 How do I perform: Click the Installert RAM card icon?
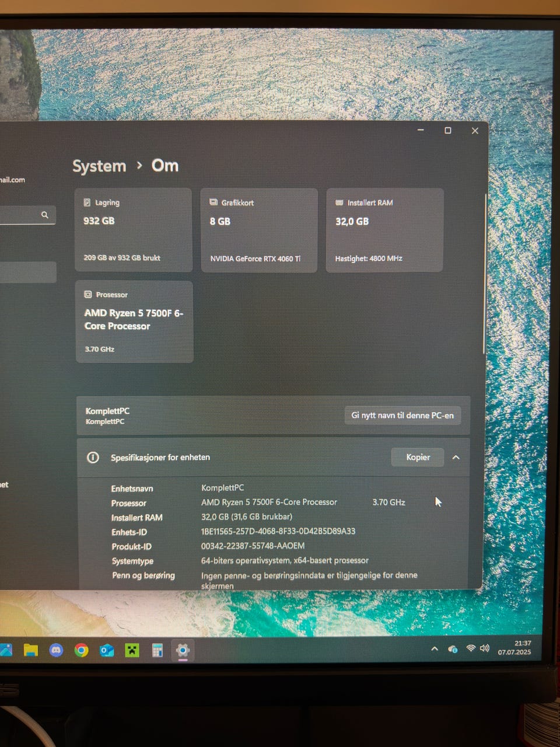pyautogui.click(x=339, y=203)
